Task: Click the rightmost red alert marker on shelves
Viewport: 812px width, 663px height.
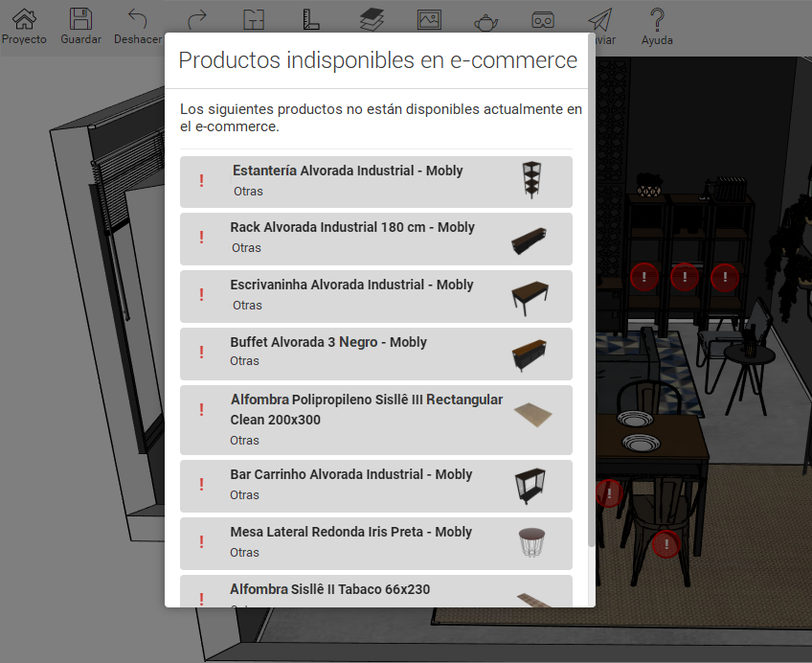Action: (725, 277)
